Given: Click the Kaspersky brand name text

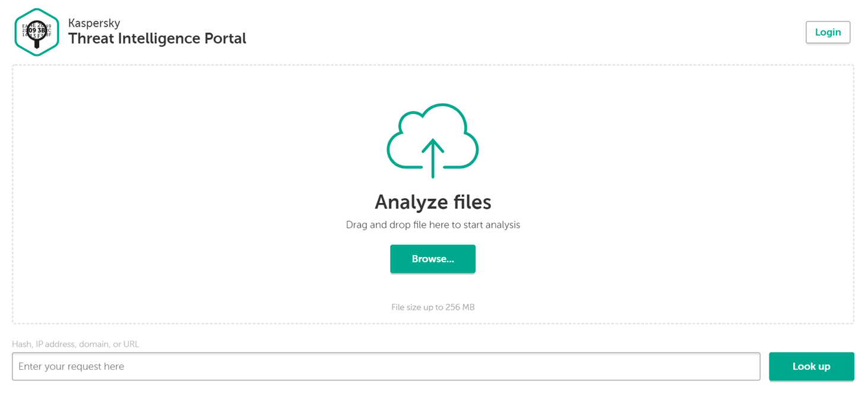Looking at the screenshot, I should tap(94, 23).
